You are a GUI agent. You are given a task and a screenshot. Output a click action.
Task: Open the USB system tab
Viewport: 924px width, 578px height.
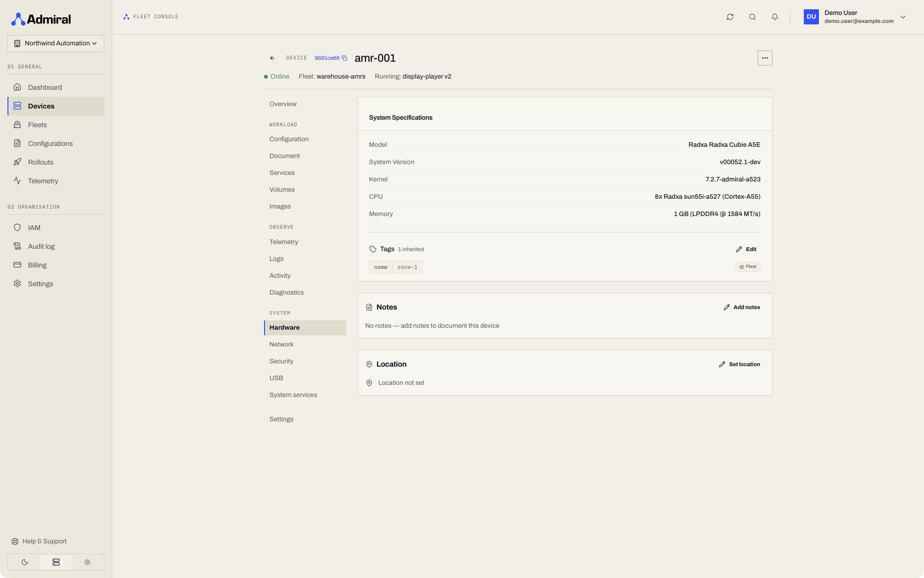click(305, 378)
